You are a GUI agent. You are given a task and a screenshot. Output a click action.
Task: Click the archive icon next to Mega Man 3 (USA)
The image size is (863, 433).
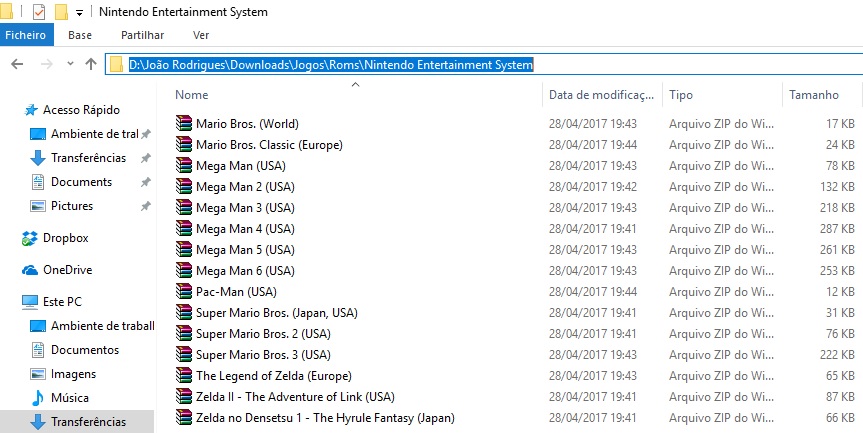(184, 207)
